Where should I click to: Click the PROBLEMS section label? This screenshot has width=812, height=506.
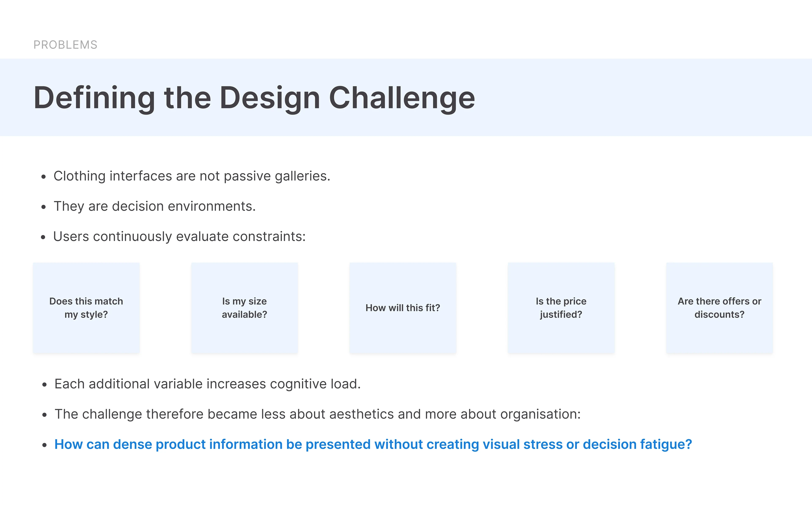(x=65, y=45)
